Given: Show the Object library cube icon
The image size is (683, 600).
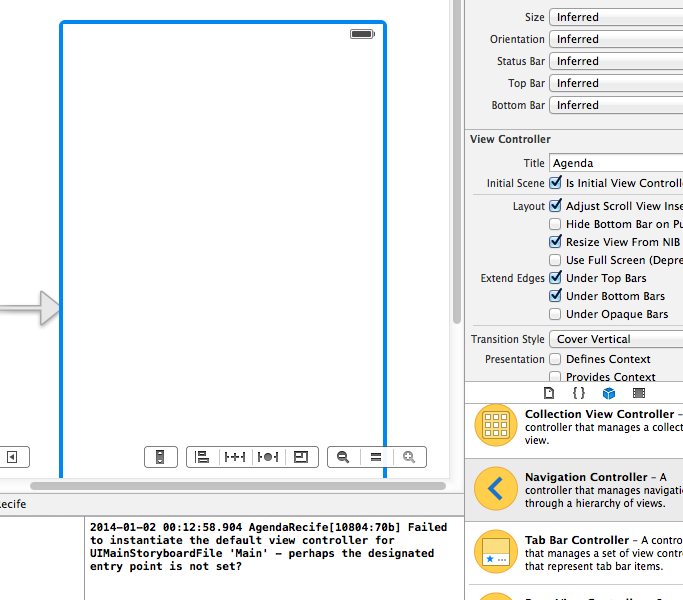Looking at the screenshot, I should point(609,393).
